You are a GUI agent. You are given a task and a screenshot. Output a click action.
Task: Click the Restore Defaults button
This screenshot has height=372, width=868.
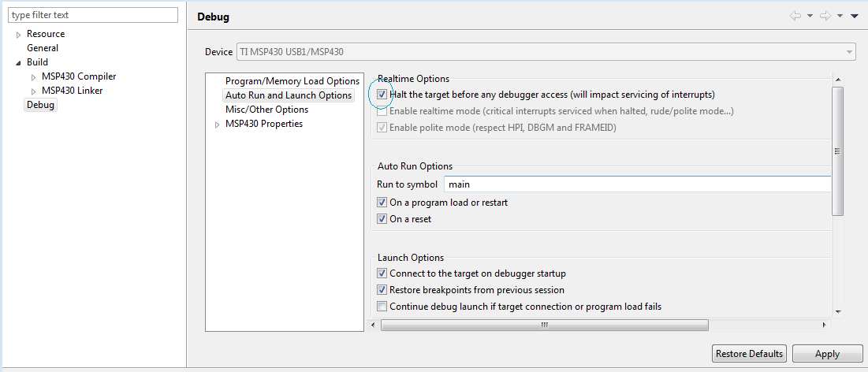(x=749, y=354)
